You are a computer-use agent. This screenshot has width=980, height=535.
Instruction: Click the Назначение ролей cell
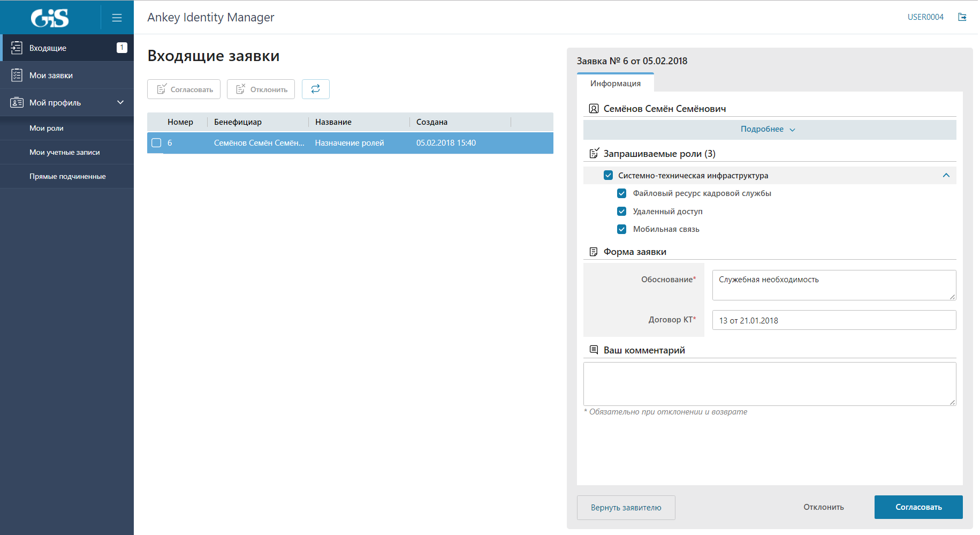click(350, 143)
